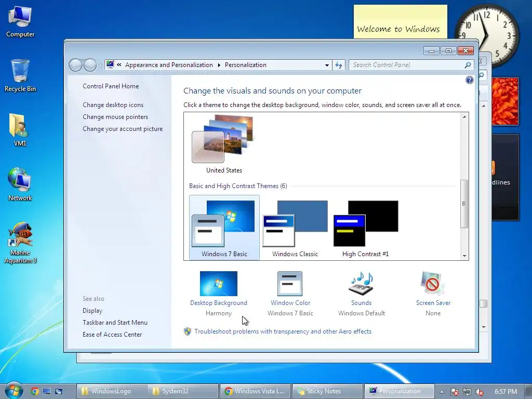Select the Windows 7 Basic theme
This screenshot has height=399, width=532.
(224, 228)
